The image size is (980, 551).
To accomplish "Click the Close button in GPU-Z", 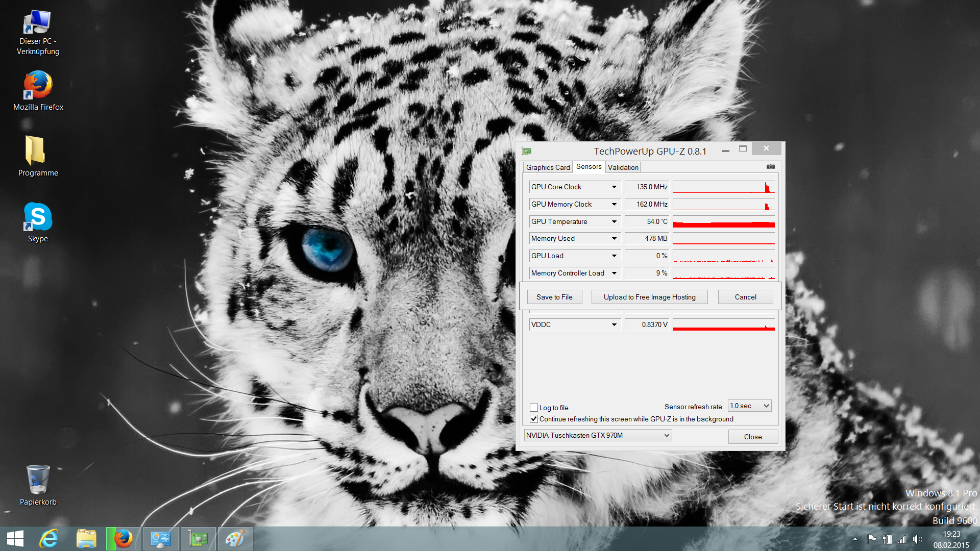I will pos(753,437).
